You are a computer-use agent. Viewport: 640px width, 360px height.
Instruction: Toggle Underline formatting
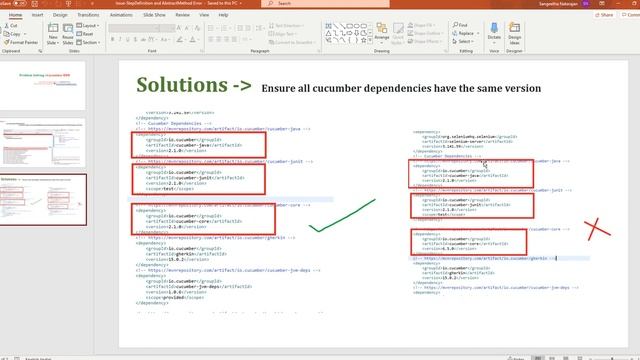127,40
